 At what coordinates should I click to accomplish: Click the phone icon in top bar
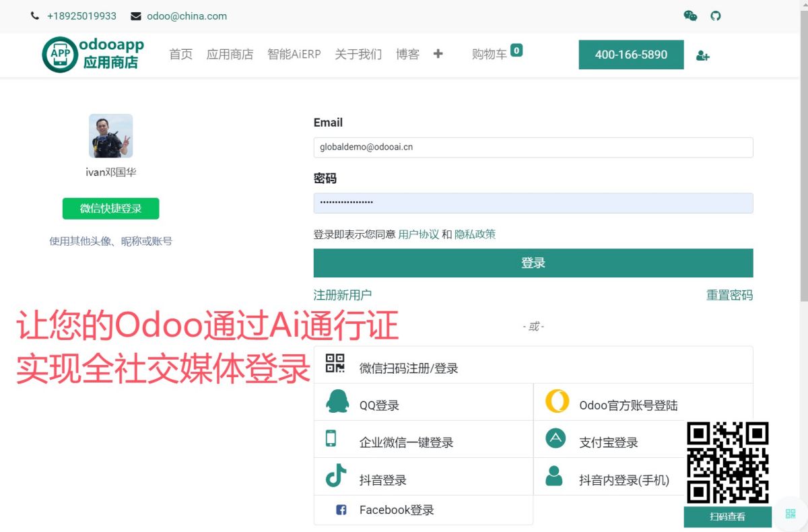click(x=35, y=16)
